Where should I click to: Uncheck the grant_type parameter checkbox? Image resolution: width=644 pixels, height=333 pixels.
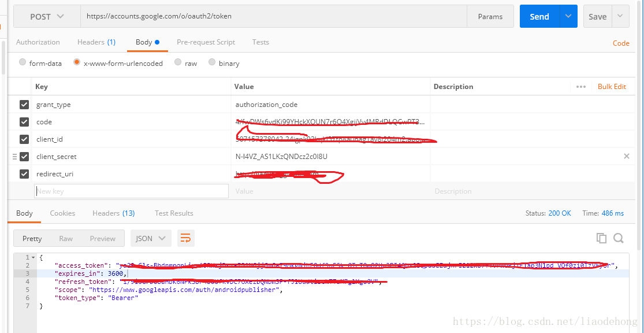[x=24, y=105]
